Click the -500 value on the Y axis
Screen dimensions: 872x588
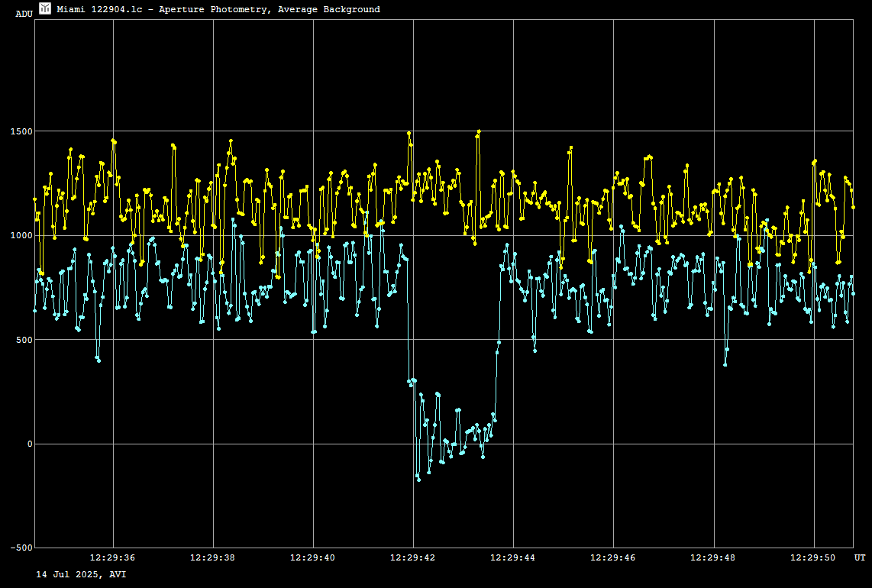point(21,548)
